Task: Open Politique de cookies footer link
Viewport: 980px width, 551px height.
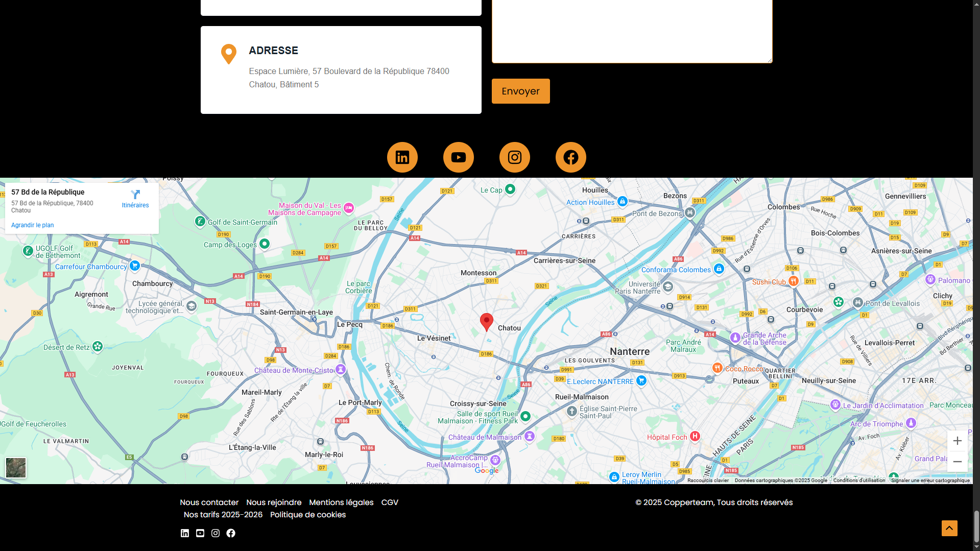Action: pos(308,515)
